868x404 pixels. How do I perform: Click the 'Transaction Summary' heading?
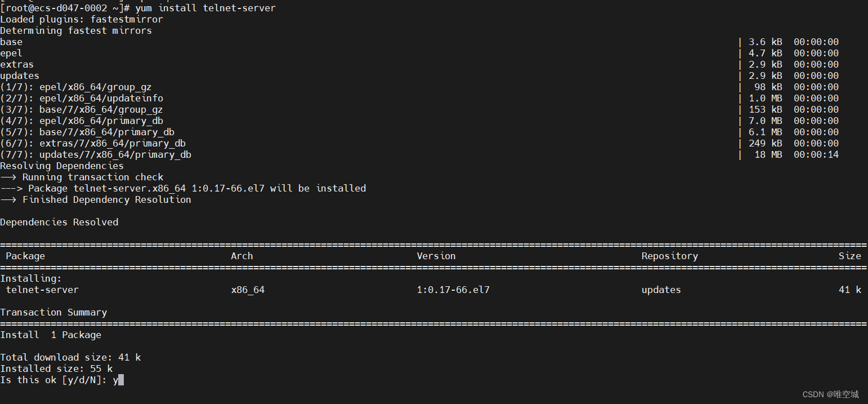click(53, 312)
